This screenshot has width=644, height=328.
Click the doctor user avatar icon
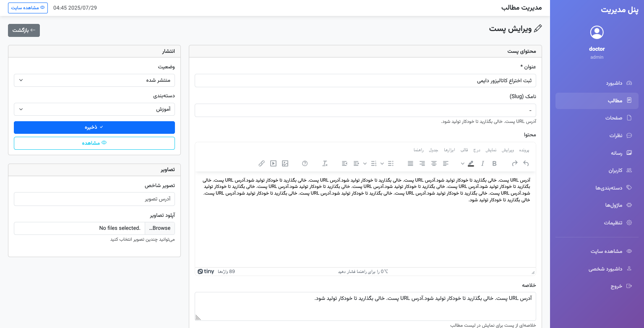[x=597, y=32]
